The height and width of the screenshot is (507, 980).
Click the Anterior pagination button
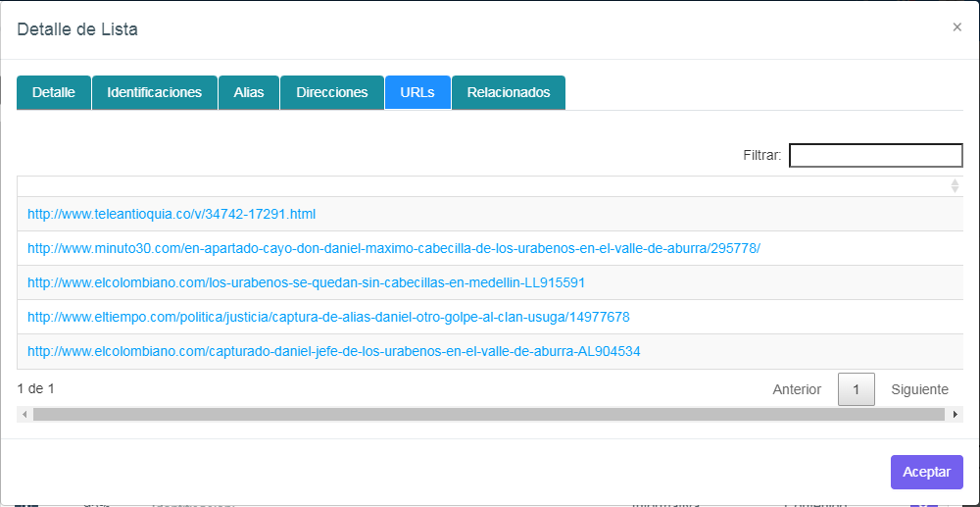(797, 389)
